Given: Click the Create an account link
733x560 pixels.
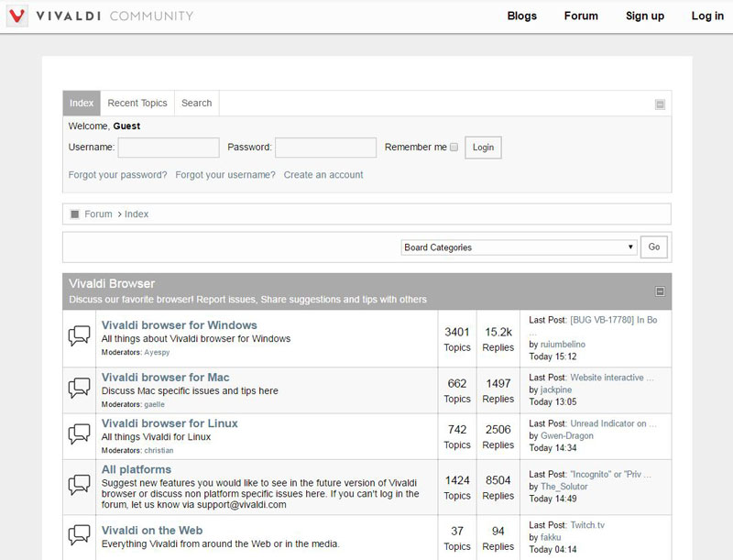Looking at the screenshot, I should pyautogui.click(x=323, y=175).
